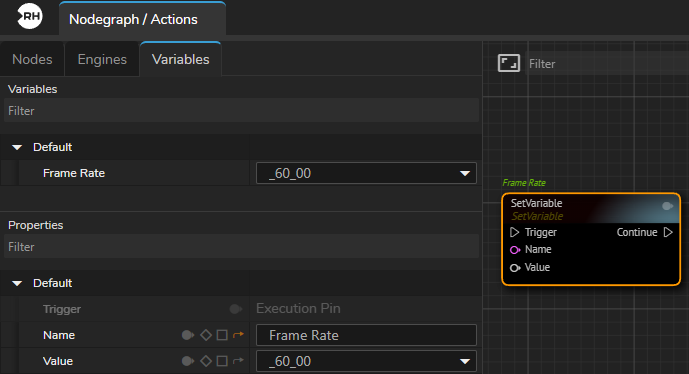This screenshot has height=374, width=689.
Task: Select the Frame Rate variable label
Action: (74, 173)
